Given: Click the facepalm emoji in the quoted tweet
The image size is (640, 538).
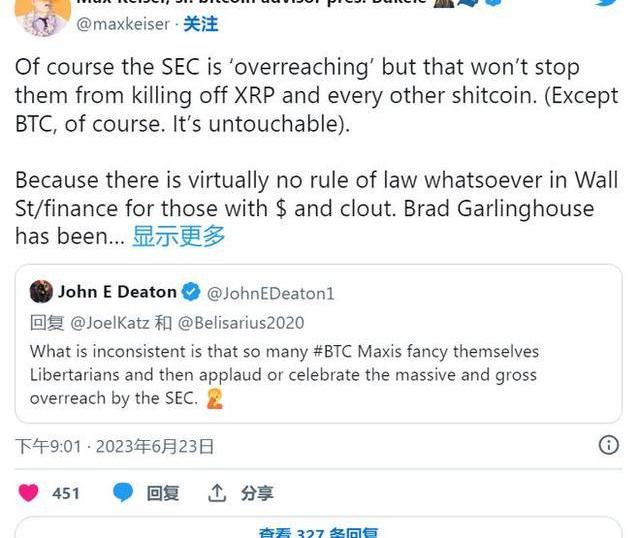Looking at the screenshot, I should tap(215, 398).
